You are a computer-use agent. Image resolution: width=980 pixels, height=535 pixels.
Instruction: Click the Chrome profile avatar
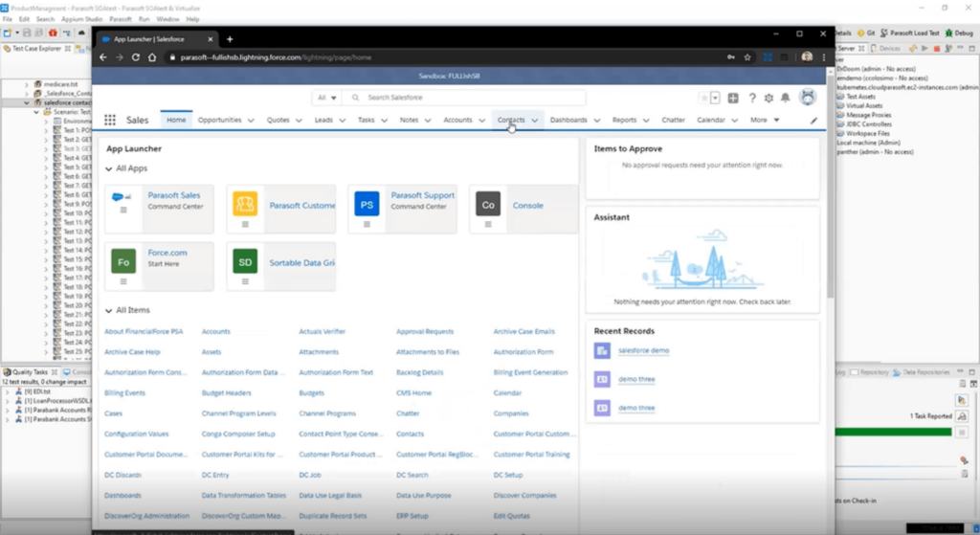(x=807, y=56)
